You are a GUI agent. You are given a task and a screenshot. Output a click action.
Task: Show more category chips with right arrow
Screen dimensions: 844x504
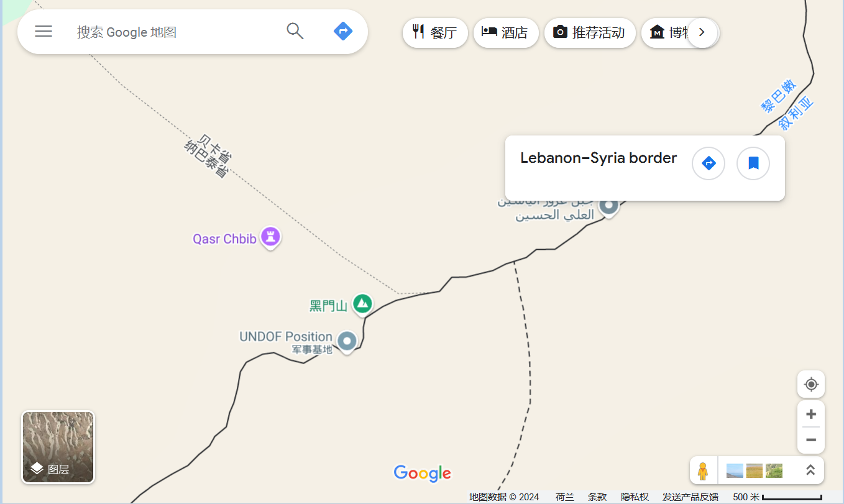tap(702, 32)
